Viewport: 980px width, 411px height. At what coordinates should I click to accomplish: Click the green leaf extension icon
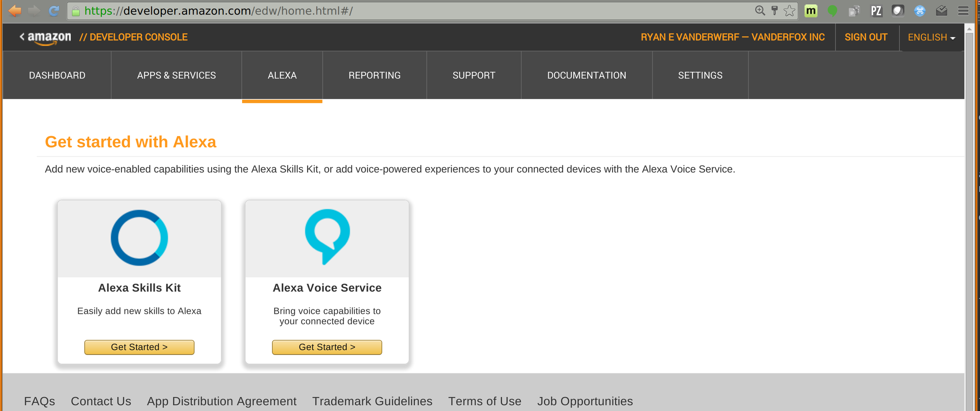click(832, 11)
